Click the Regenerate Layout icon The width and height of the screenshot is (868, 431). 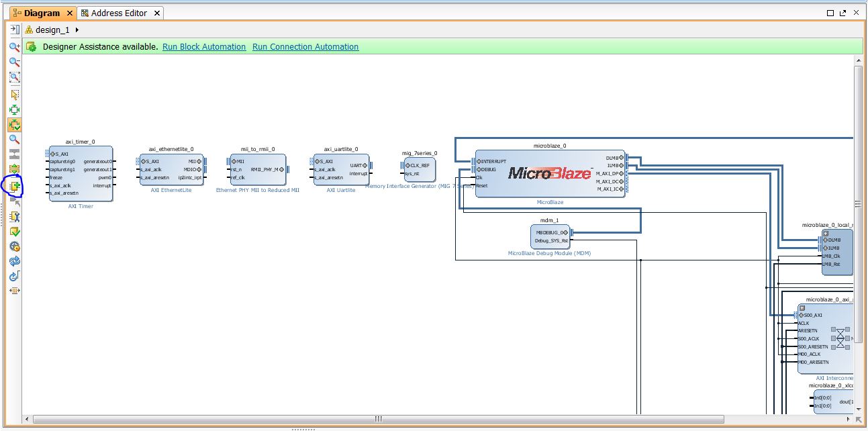pyautogui.click(x=14, y=261)
